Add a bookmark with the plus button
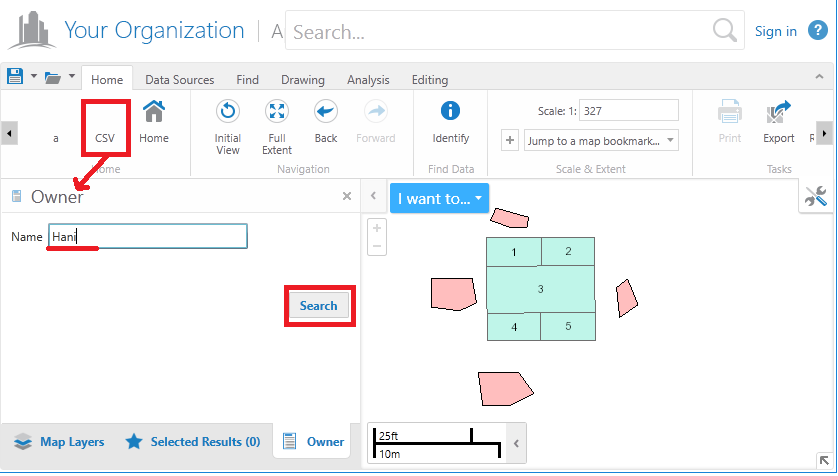 point(510,141)
